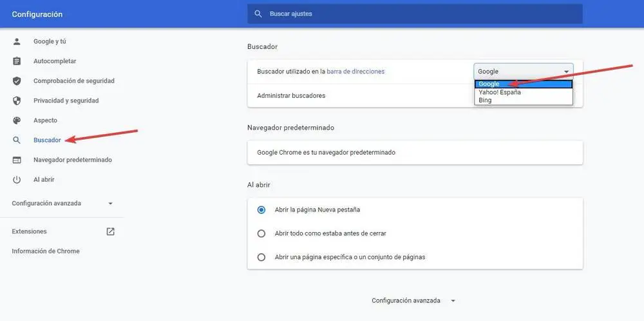Viewport: 644px width, 321px height.
Task: Open Privacidad y seguridad settings section
Action: pos(66,101)
